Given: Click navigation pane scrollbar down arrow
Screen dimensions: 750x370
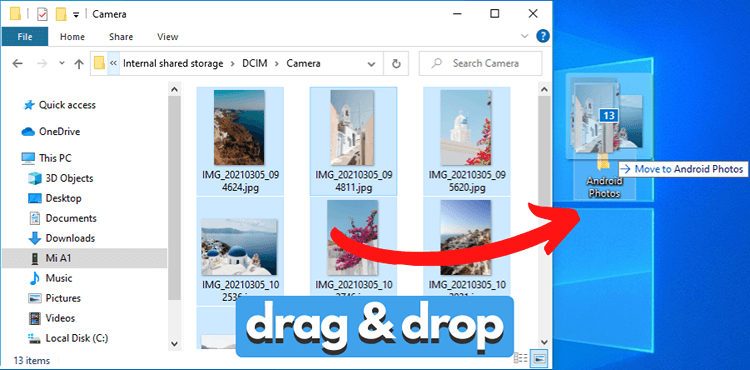Looking at the screenshot, I should pyautogui.click(x=174, y=344).
